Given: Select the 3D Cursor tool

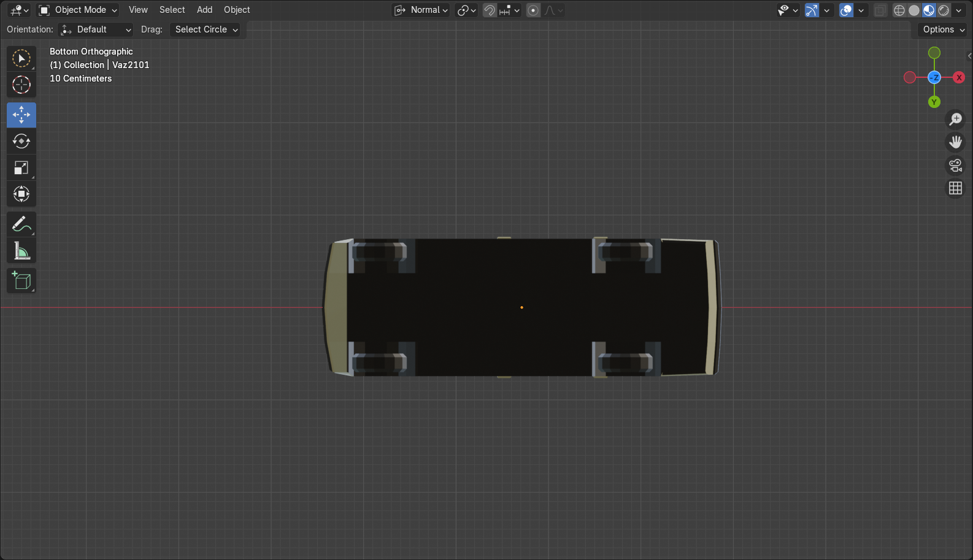Looking at the screenshot, I should [x=21, y=85].
